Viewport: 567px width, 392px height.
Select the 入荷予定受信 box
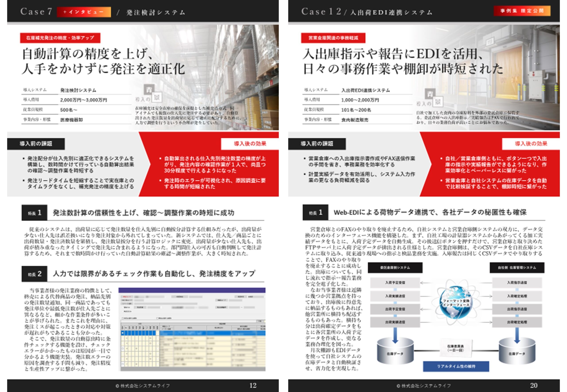[x=395, y=283]
